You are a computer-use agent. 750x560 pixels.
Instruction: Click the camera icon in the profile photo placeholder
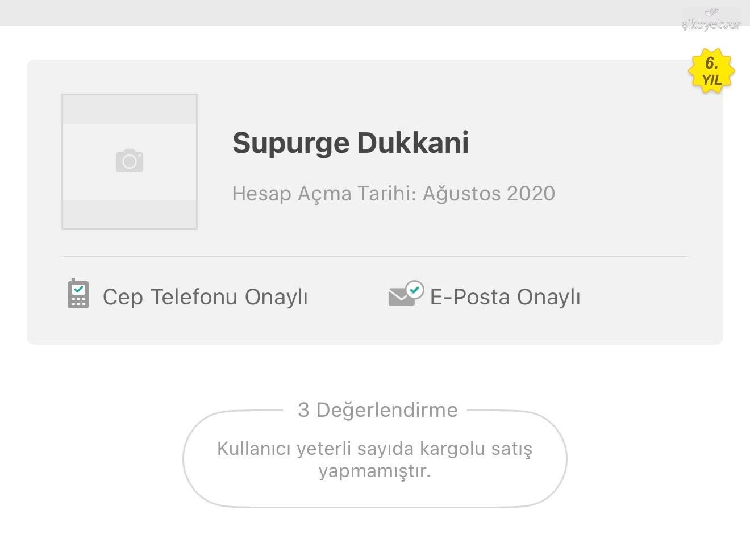click(130, 161)
